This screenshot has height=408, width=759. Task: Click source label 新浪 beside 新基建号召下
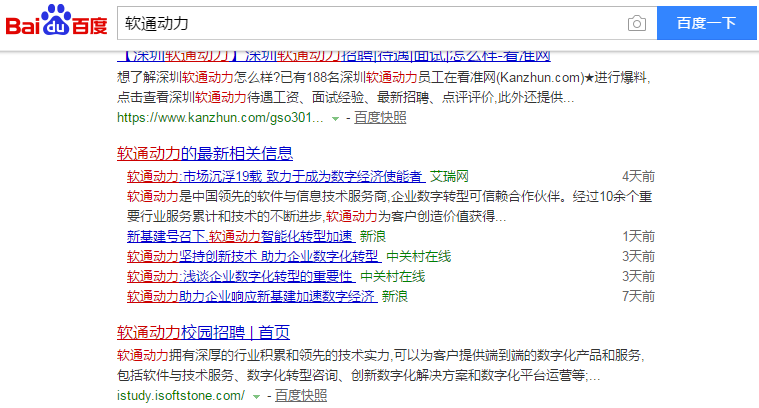(x=373, y=236)
